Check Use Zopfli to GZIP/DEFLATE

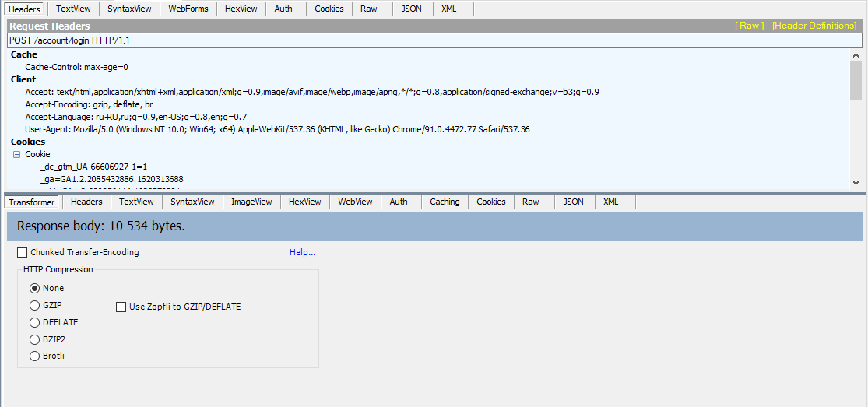click(x=121, y=307)
